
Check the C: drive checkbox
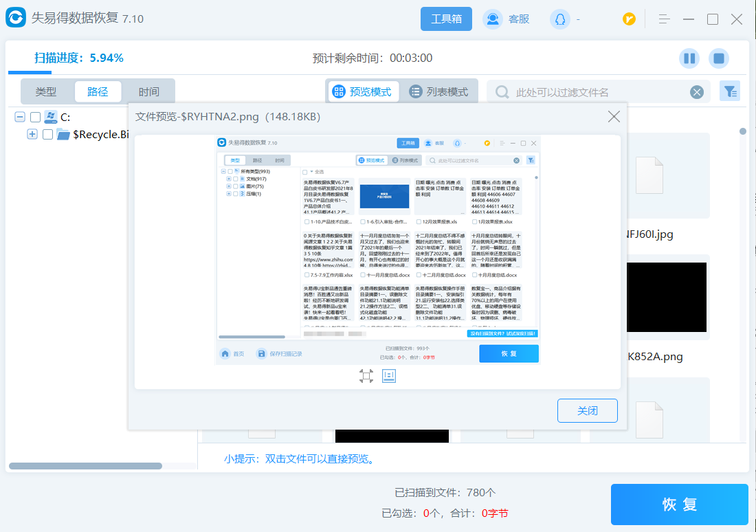(x=35, y=118)
